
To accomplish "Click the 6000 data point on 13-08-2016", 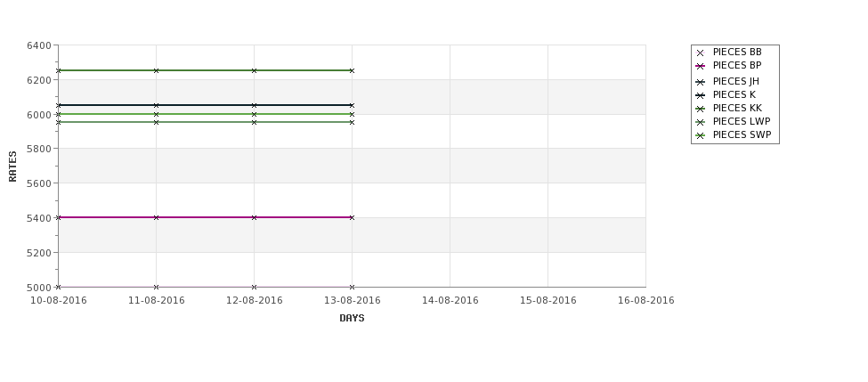I will coord(352,114).
